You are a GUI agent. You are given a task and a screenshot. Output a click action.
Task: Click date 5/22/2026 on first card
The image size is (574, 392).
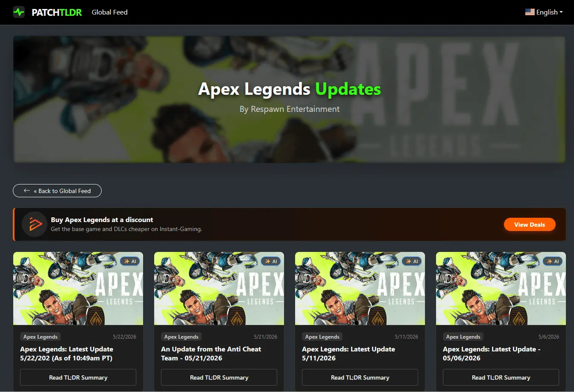click(x=125, y=337)
